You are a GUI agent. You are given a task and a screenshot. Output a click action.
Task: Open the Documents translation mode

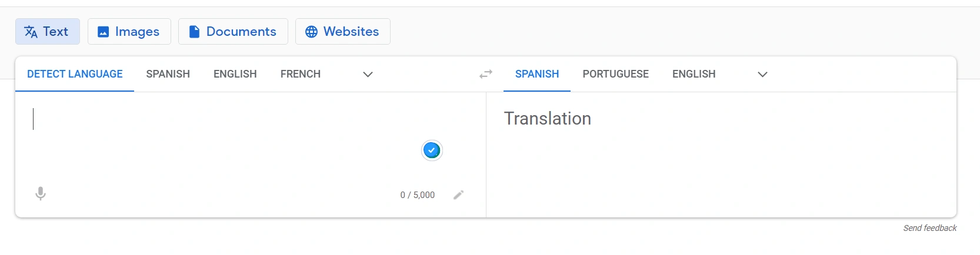[x=233, y=31]
